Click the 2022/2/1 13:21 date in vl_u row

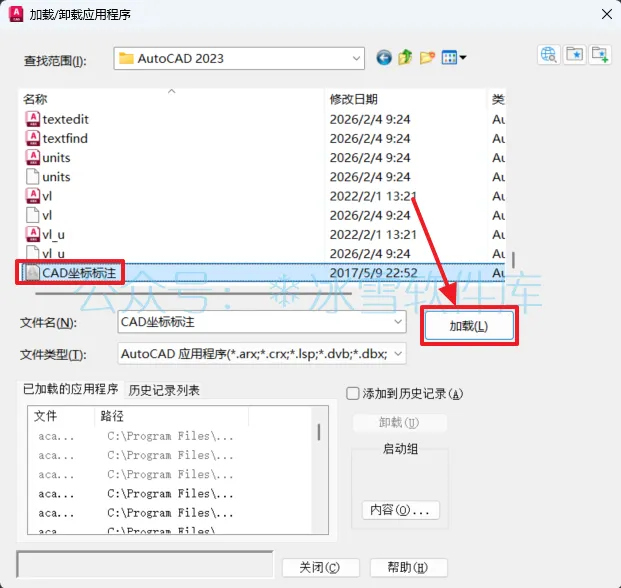[373, 234]
